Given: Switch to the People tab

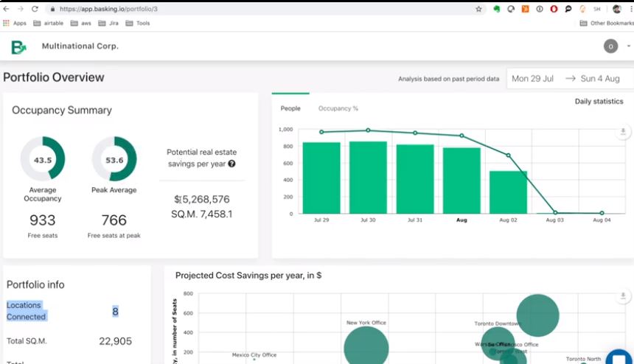Looking at the screenshot, I should [290, 108].
